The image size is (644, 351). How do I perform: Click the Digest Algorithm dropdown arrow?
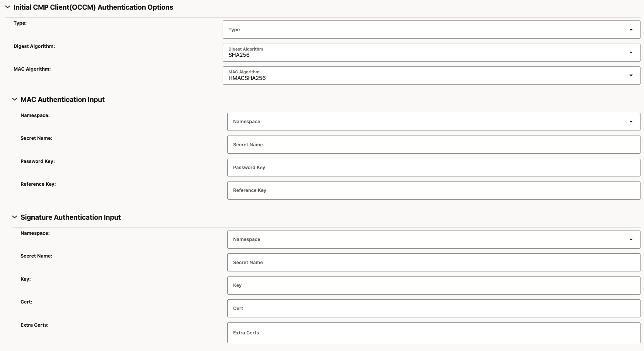click(631, 53)
